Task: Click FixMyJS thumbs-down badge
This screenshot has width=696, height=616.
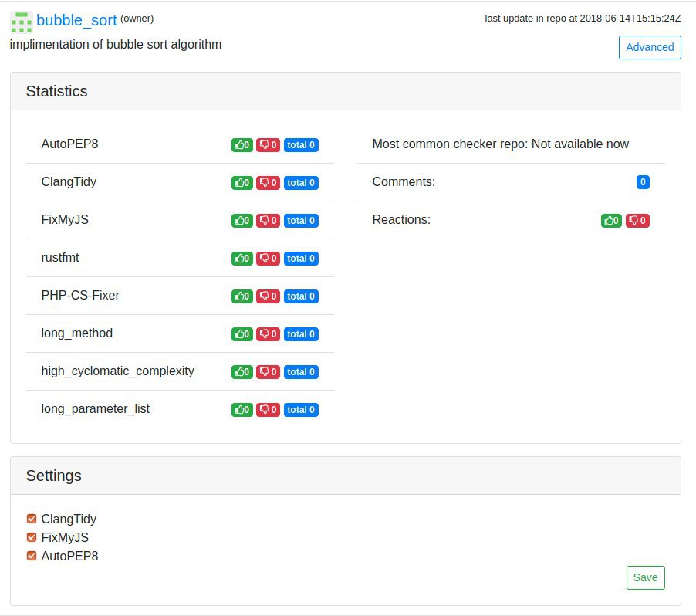Action: [268, 220]
